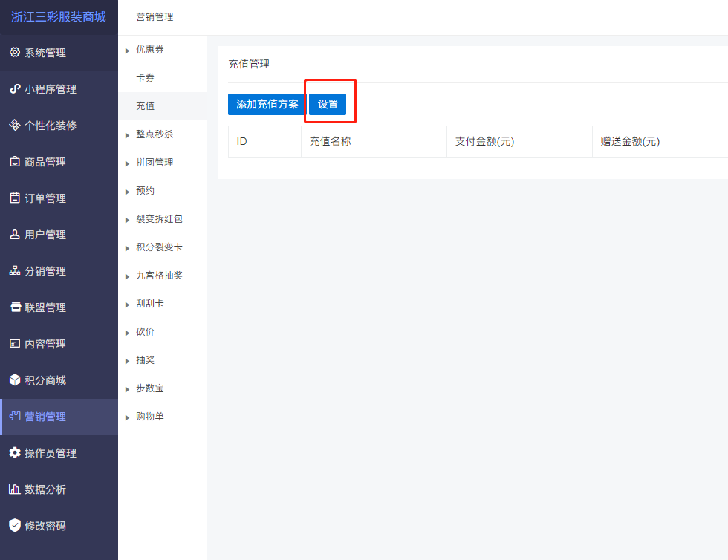Click the 系统管理 gear icon
Image resolution: width=728 pixels, height=560 pixels.
click(x=15, y=52)
